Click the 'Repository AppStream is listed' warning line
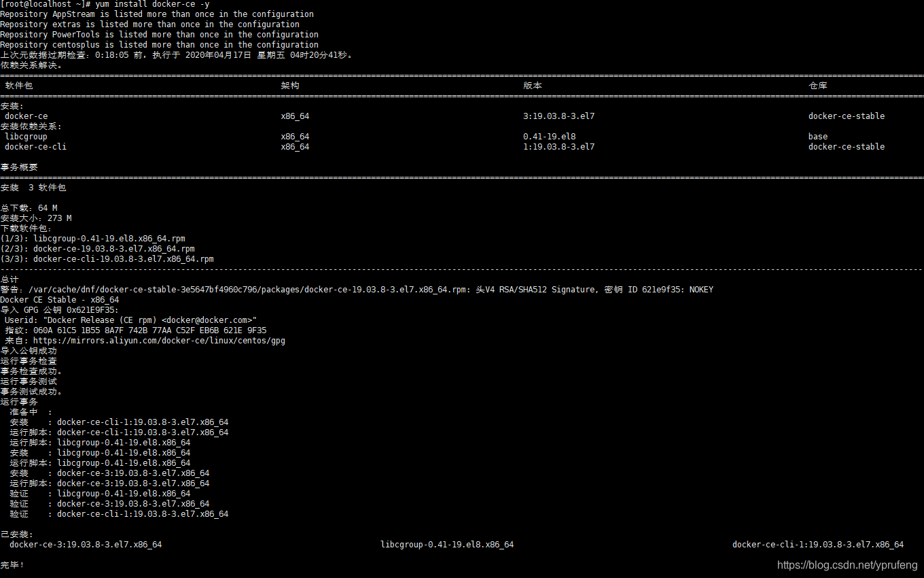This screenshot has height=578, width=924. pos(157,14)
